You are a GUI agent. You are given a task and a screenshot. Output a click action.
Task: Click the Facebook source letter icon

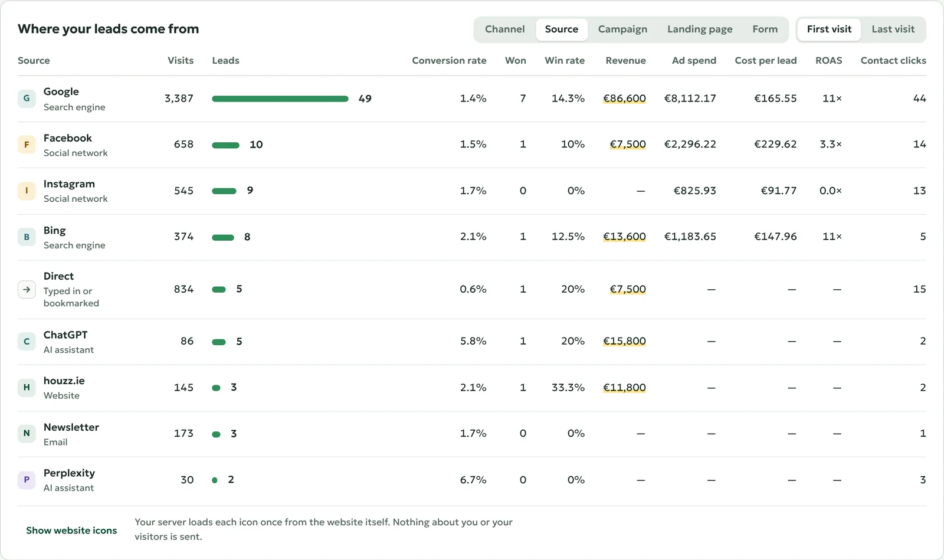click(27, 145)
